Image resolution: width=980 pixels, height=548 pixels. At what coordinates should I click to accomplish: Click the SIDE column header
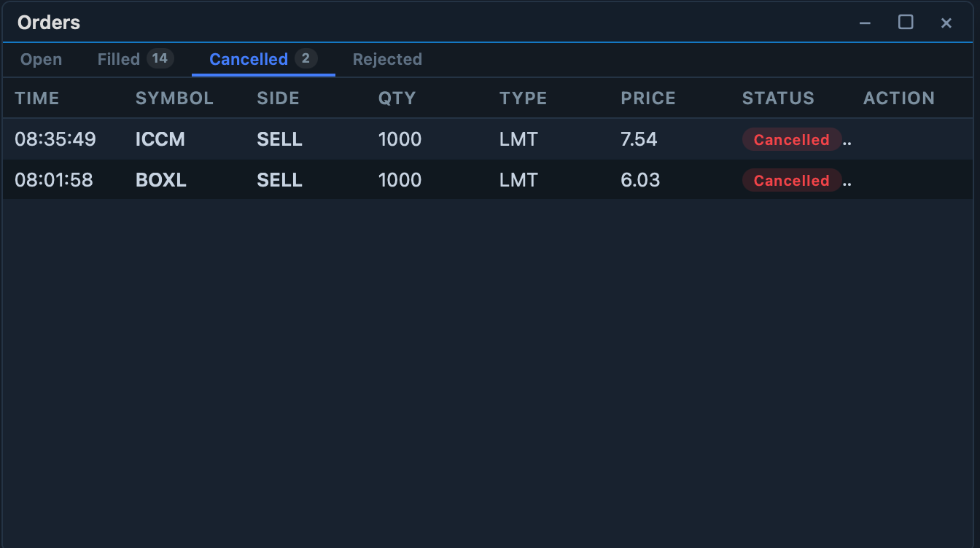coord(278,98)
